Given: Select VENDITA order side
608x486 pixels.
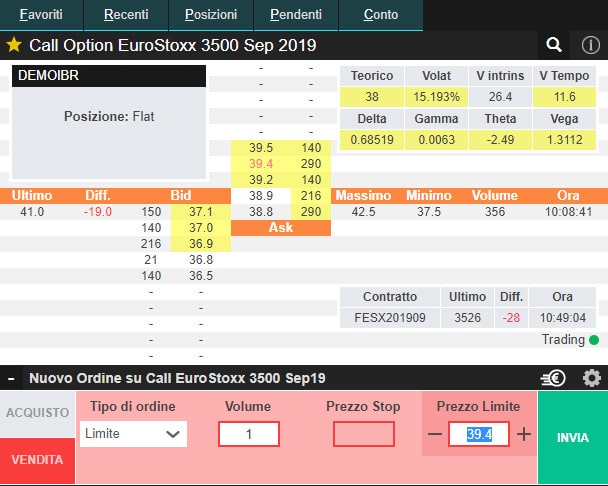Looking at the screenshot, I should [37, 460].
